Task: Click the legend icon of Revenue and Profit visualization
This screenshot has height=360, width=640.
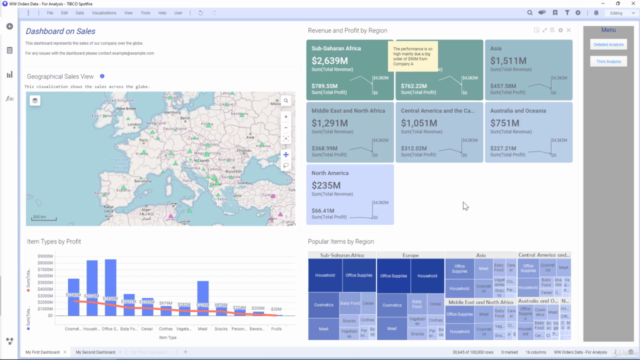Action: point(552,30)
